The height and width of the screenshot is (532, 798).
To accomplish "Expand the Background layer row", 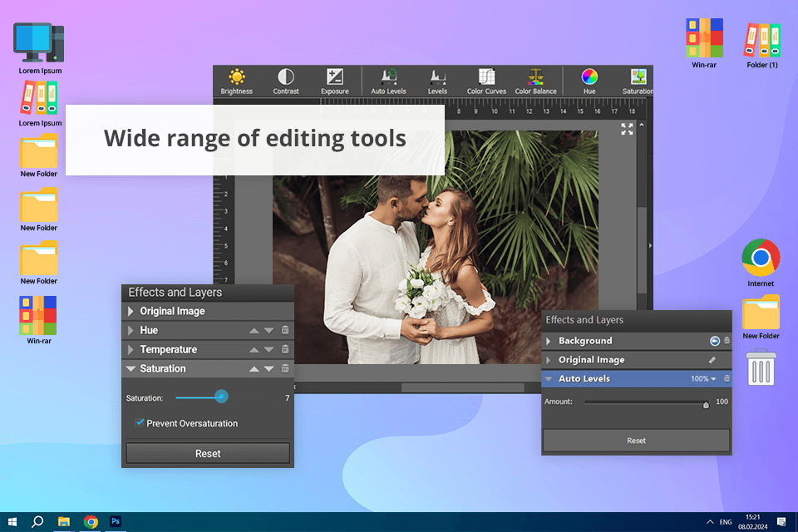I will [x=549, y=341].
